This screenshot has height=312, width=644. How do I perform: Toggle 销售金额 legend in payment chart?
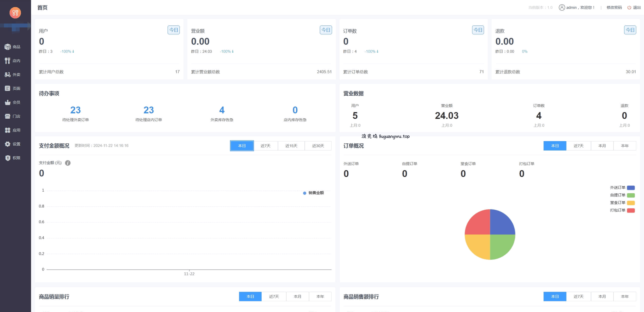(x=313, y=193)
